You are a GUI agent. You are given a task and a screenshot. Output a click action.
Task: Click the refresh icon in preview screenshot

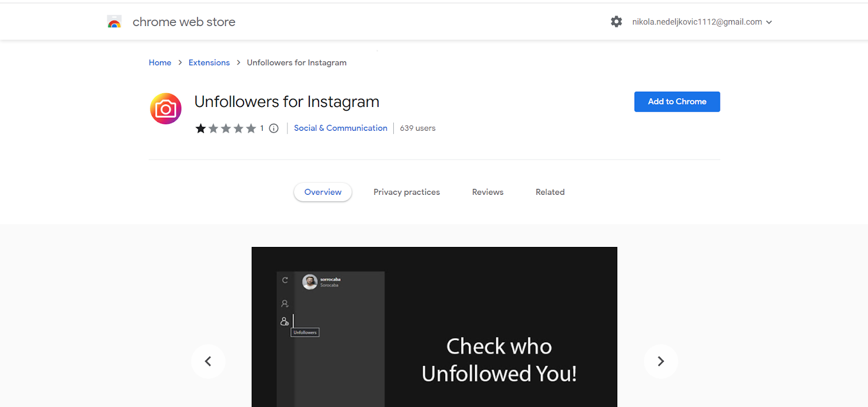[x=285, y=281]
